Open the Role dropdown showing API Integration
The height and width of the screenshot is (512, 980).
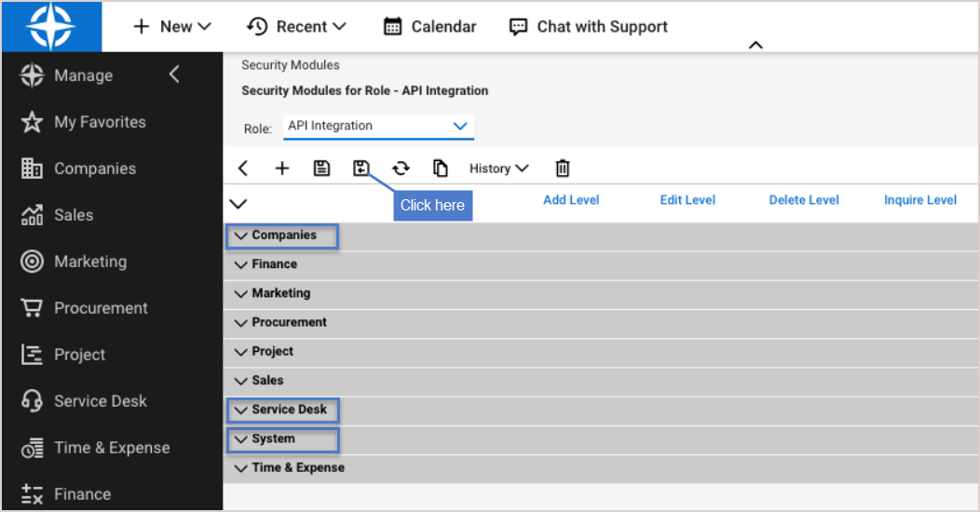(378, 126)
